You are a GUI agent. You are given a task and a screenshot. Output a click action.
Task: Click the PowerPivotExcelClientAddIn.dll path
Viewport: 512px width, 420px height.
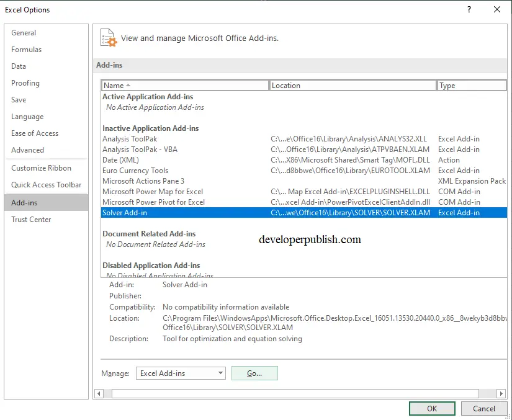click(x=351, y=202)
